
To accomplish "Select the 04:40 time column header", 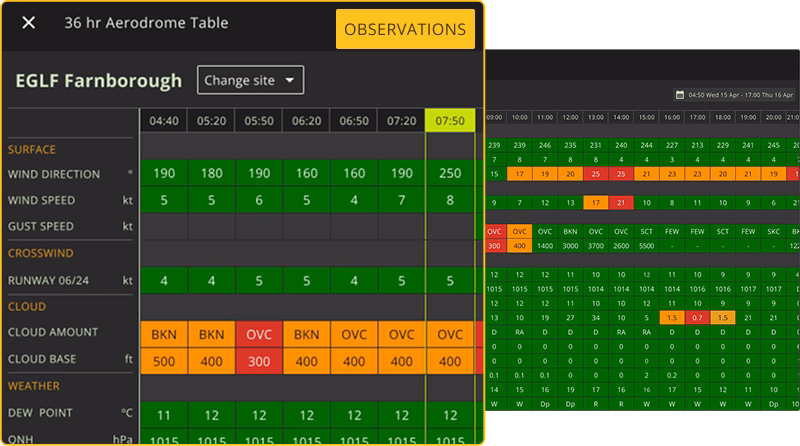I will click(x=164, y=121).
